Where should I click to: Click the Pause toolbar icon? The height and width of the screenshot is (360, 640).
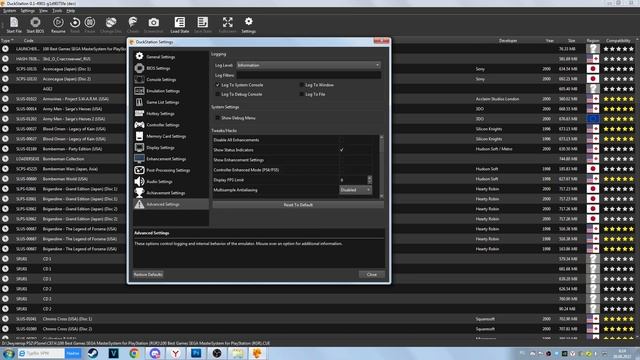point(90,24)
